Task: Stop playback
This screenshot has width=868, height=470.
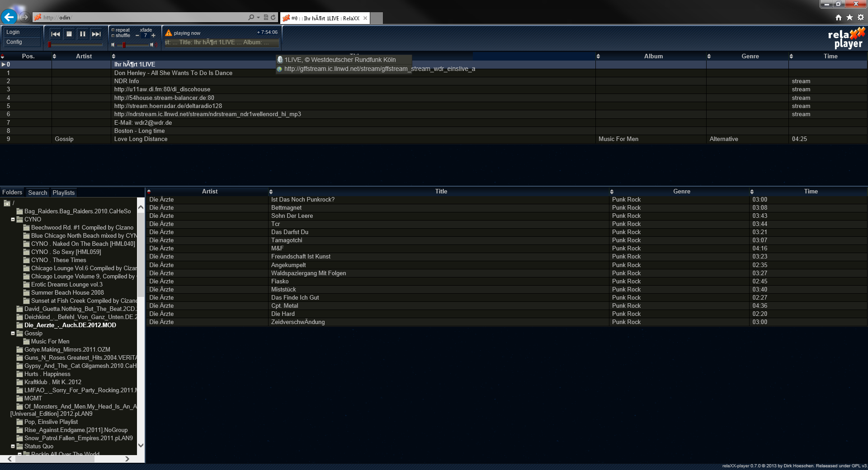Action: tap(69, 34)
